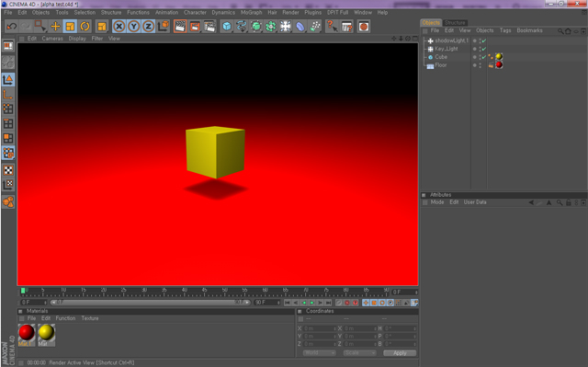Click the Apply button in Coordinates
This screenshot has width=588, height=367.
(400, 353)
